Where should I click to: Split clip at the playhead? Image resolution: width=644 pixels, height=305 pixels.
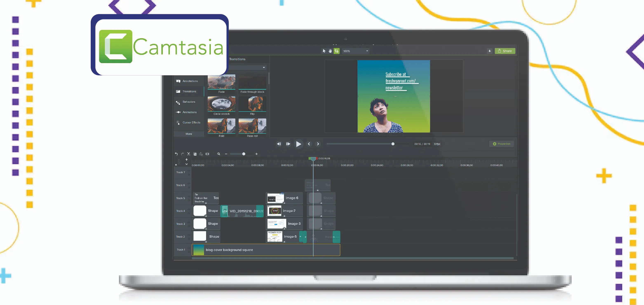pyautogui.click(x=207, y=154)
